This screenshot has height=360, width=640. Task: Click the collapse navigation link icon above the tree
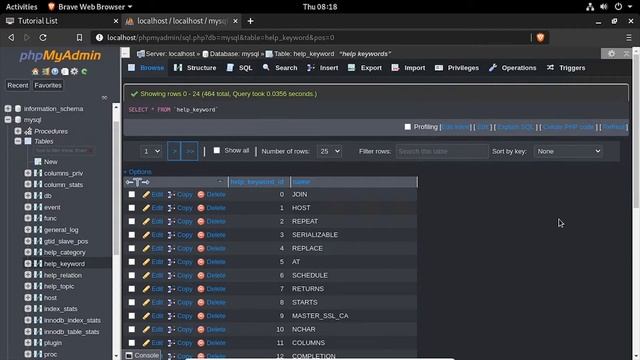tap(104, 98)
